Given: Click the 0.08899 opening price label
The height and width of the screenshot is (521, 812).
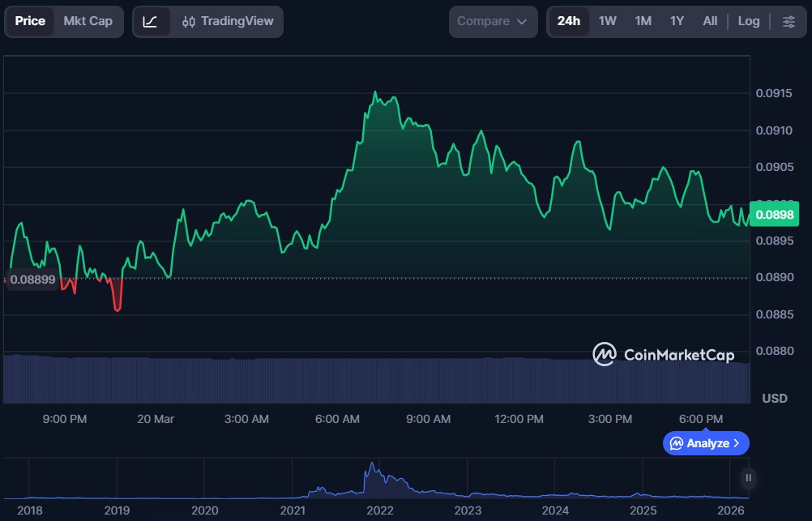Looking at the screenshot, I should (x=33, y=280).
